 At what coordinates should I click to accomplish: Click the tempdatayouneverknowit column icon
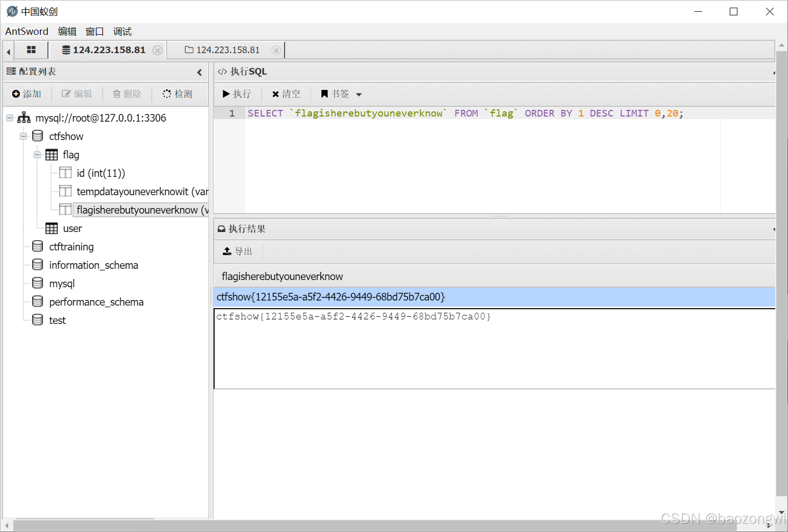pyautogui.click(x=65, y=191)
